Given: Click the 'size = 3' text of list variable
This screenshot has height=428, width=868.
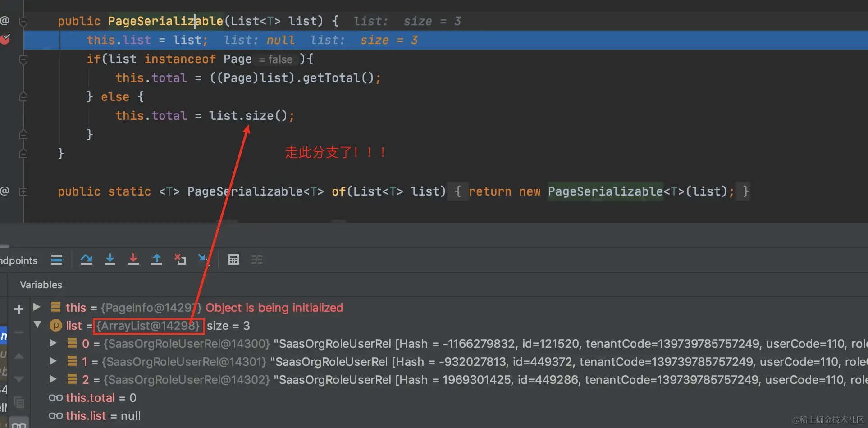Looking at the screenshot, I should click(228, 326).
